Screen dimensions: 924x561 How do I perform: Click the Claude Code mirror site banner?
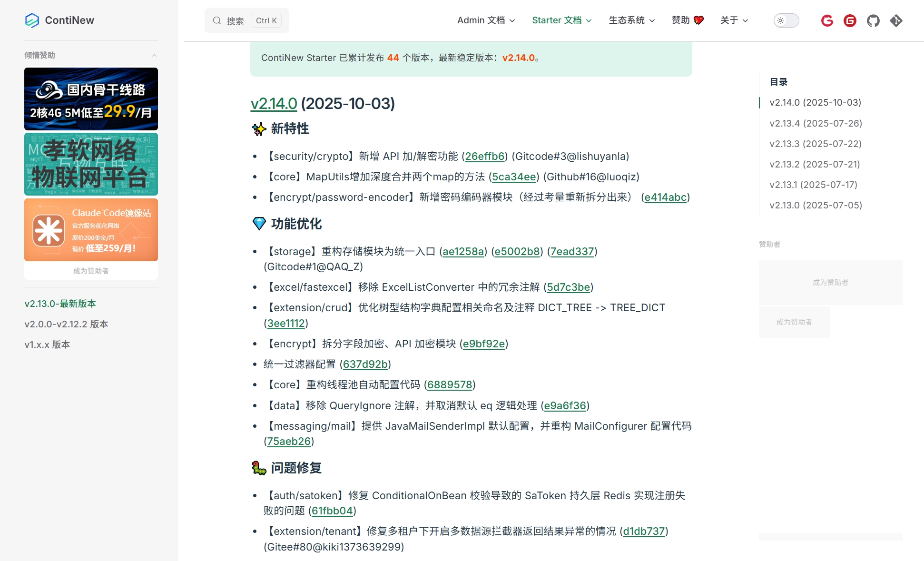click(91, 230)
